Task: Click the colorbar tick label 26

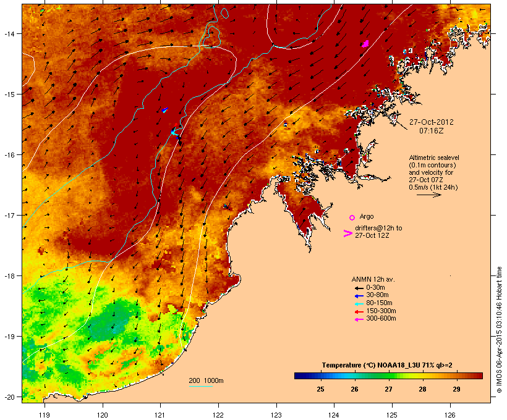Action: click(x=354, y=389)
